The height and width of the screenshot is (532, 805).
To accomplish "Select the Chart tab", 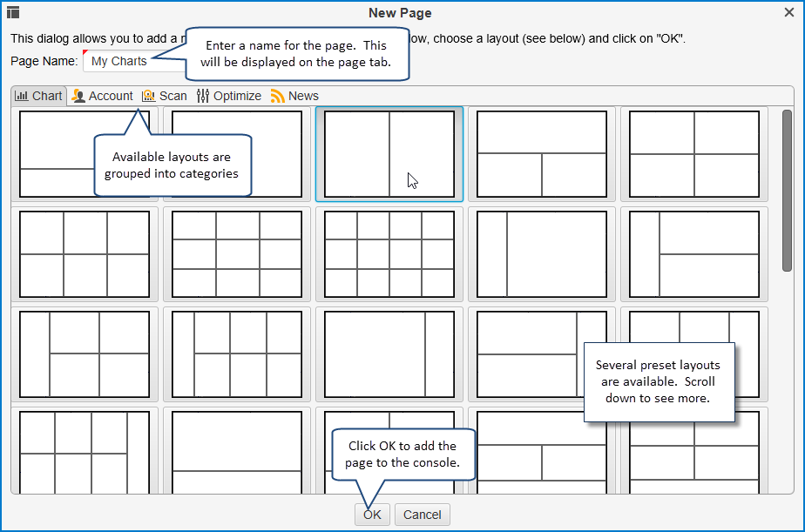I will pos(39,96).
